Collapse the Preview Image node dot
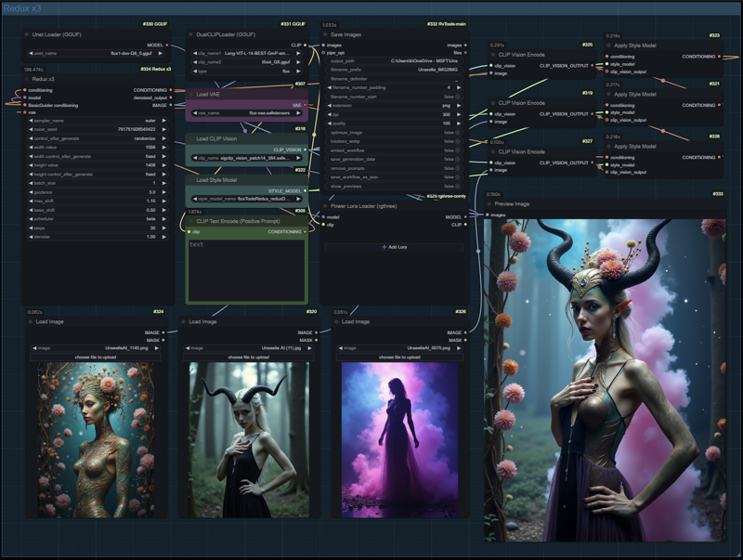The width and height of the screenshot is (743, 560). tap(489, 204)
